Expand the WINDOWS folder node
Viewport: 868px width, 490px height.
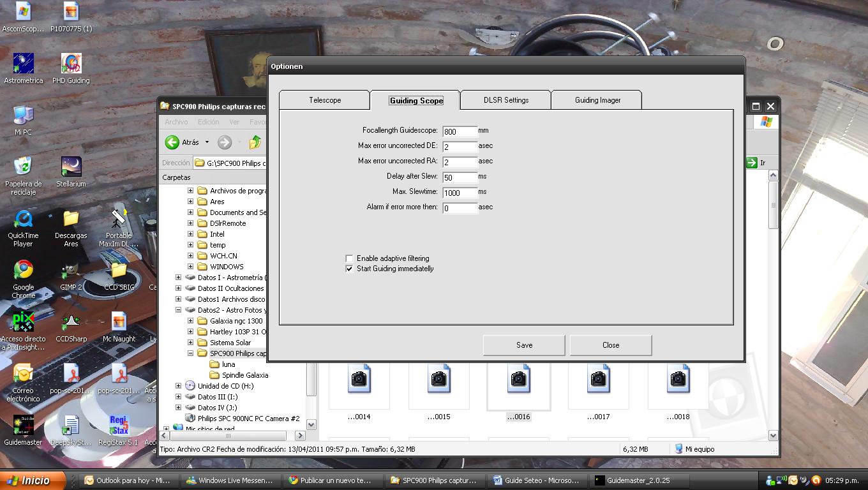(x=190, y=267)
